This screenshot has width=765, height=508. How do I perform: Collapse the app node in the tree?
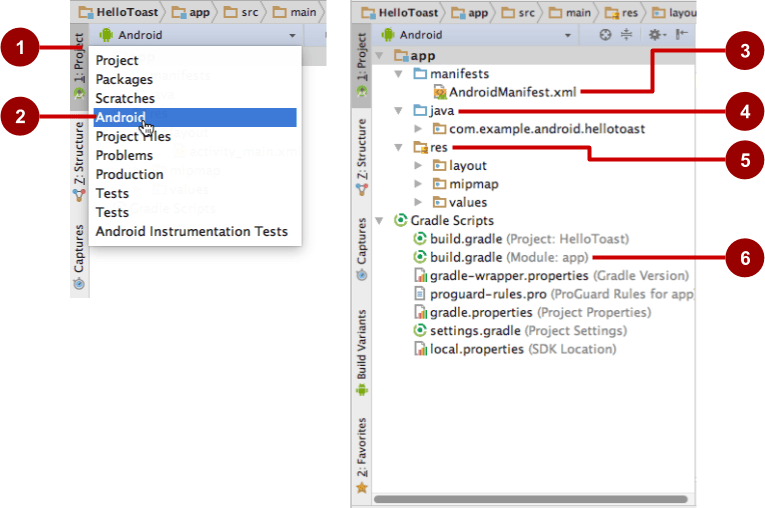(379, 56)
